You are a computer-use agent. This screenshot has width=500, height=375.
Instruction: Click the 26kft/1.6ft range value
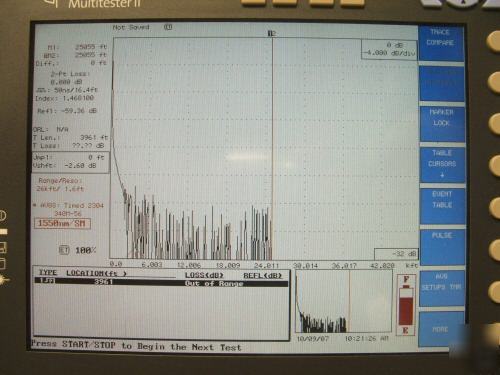[x=60, y=189]
